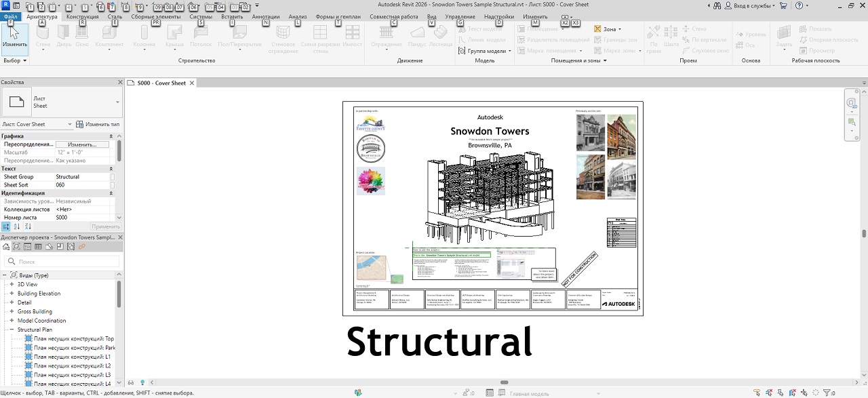Collapse the Structural Plan tree node
This screenshot has width=868, height=398.
tap(12, 330)
